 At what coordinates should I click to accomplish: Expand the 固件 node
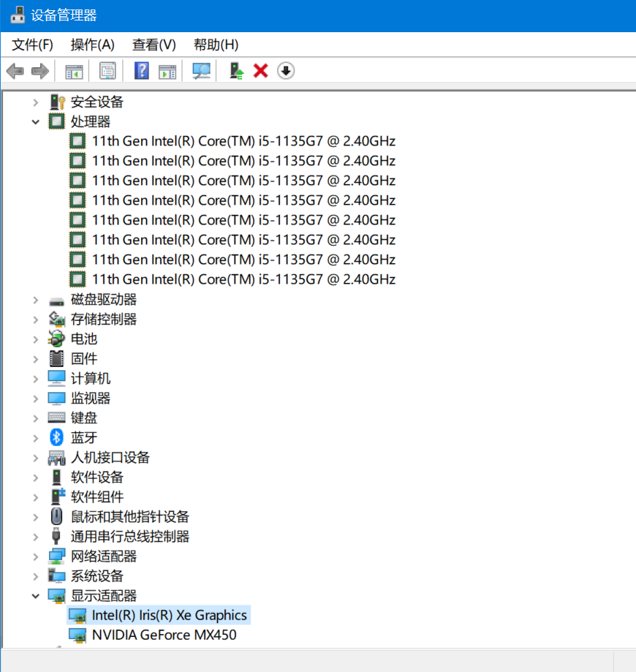[36, 359]
